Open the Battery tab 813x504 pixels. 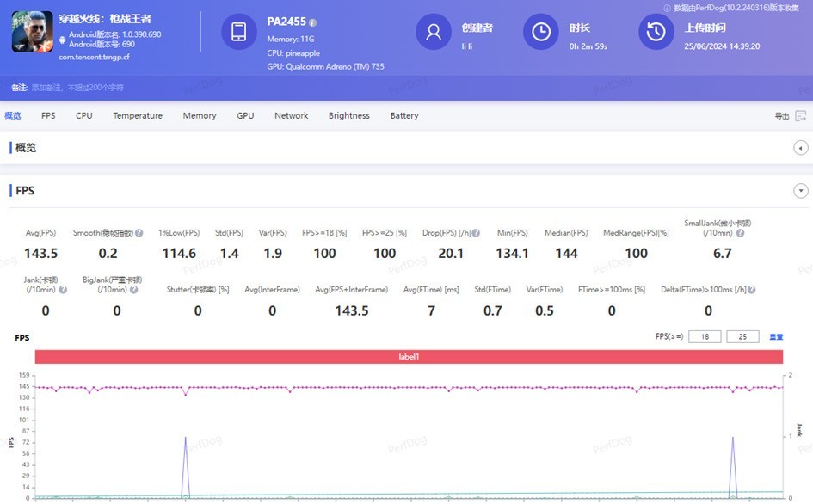click(x=403, y=114)
